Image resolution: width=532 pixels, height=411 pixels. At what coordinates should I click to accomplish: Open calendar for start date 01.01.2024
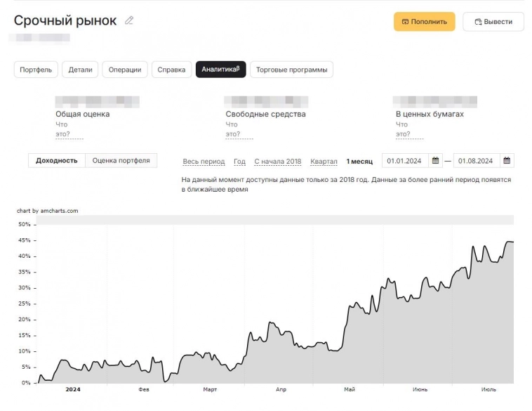point(436,161)
